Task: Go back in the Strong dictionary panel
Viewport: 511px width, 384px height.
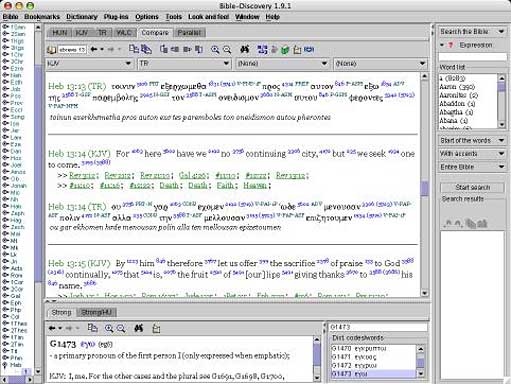Action: (x=52, y=328)
